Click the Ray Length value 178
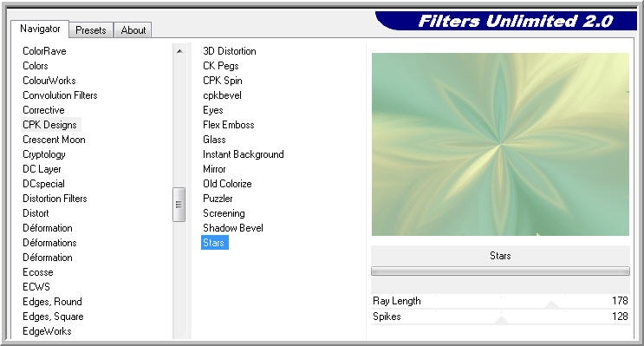Viewport: 644px width, 346px height. point(620,301)
